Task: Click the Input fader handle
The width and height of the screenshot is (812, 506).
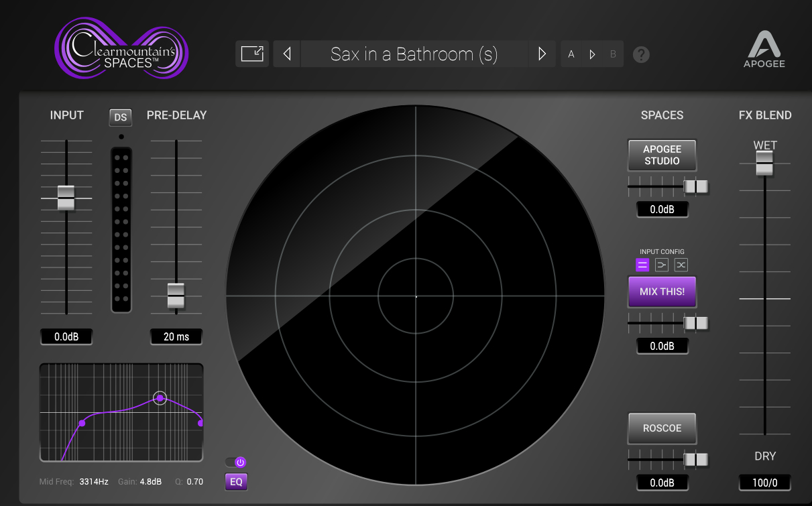Action: tap(66, 198)
